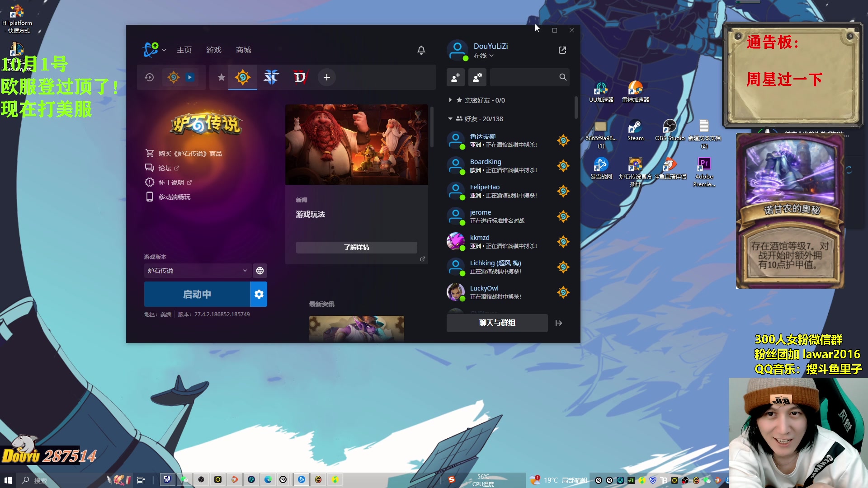Select the Diablo game tab
Image resolution: width=868 pixels, height=488 pixels.
pyautogui.click(x=301, y=77)
